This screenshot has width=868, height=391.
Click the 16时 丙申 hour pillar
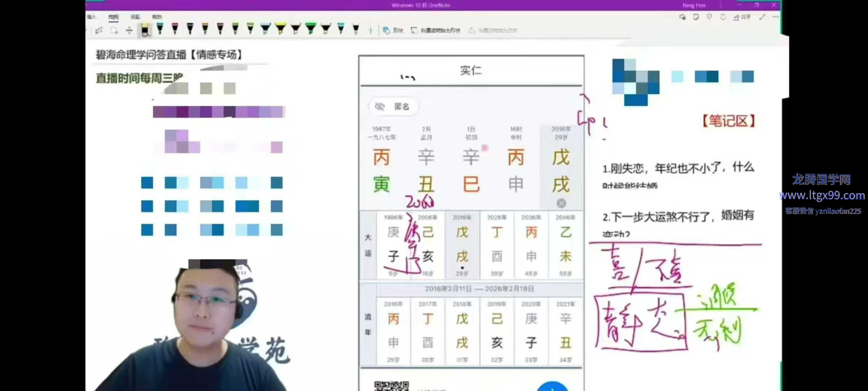point(516,160)
